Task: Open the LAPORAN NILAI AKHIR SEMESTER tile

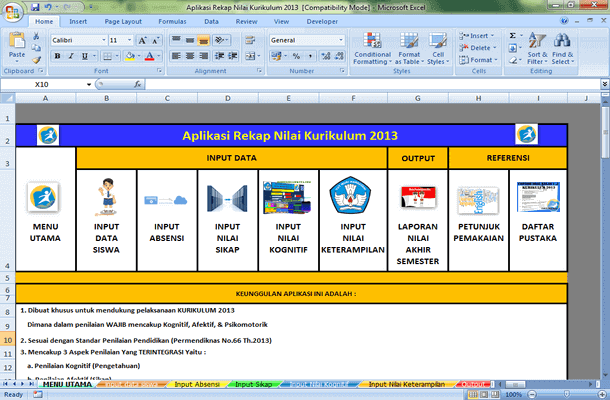Action: tap(417, 220)
